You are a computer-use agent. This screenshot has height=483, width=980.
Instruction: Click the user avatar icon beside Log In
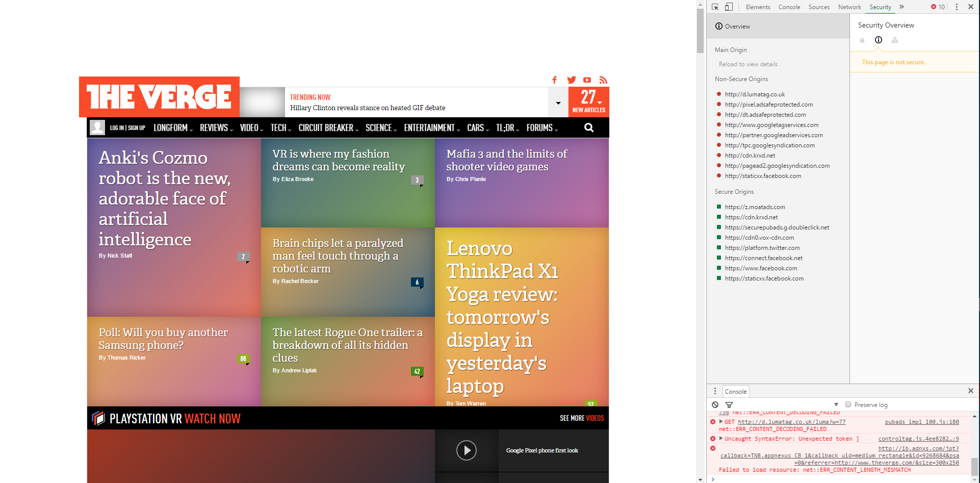pos(97,128)
